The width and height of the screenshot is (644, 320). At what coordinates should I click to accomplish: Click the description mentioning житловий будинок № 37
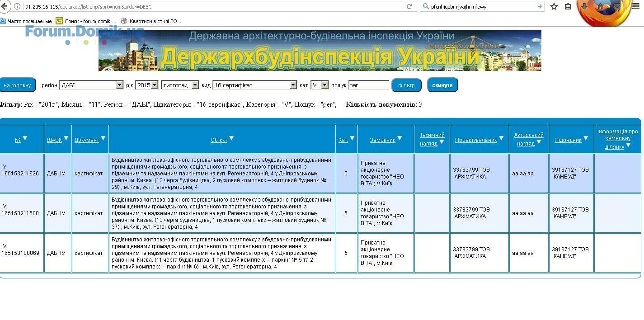point(222,213)
